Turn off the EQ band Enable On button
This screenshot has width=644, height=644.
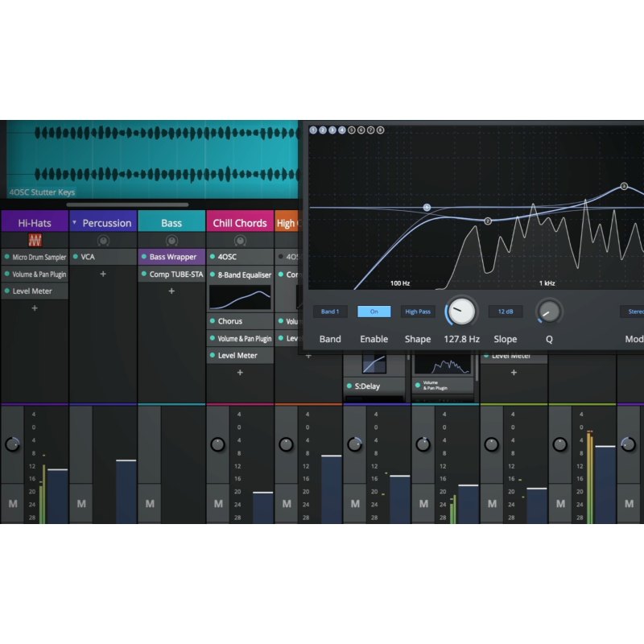[x=374, y=312]
